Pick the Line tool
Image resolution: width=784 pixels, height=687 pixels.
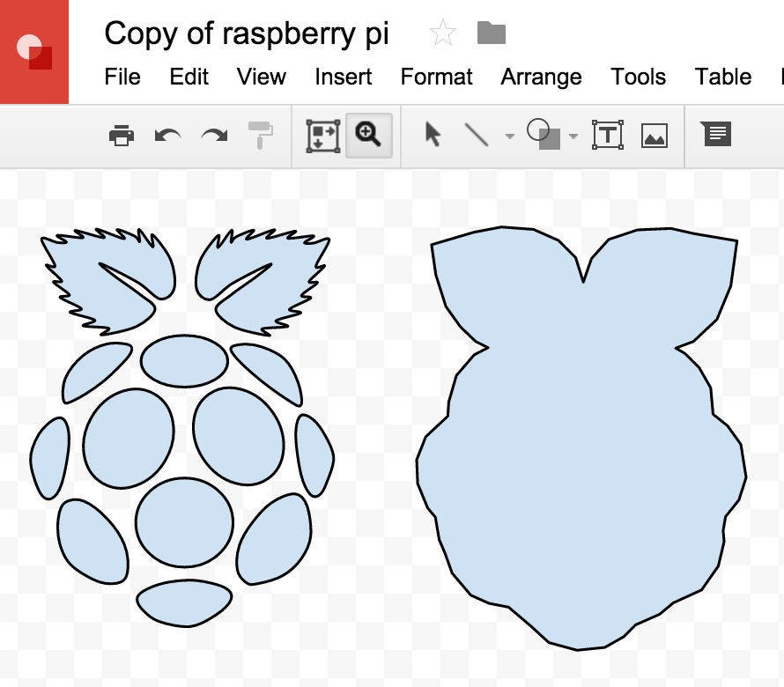[477, 136]
